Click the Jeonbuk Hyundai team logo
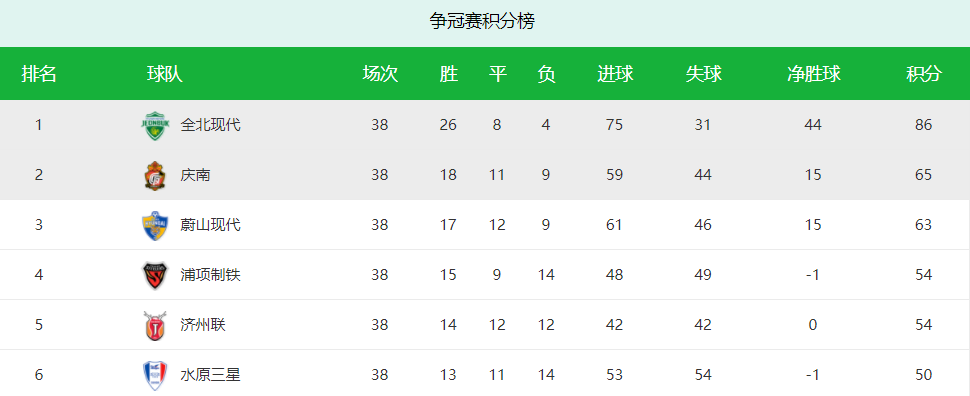Viewport: 970px width, 396px height. pos(155,126)
